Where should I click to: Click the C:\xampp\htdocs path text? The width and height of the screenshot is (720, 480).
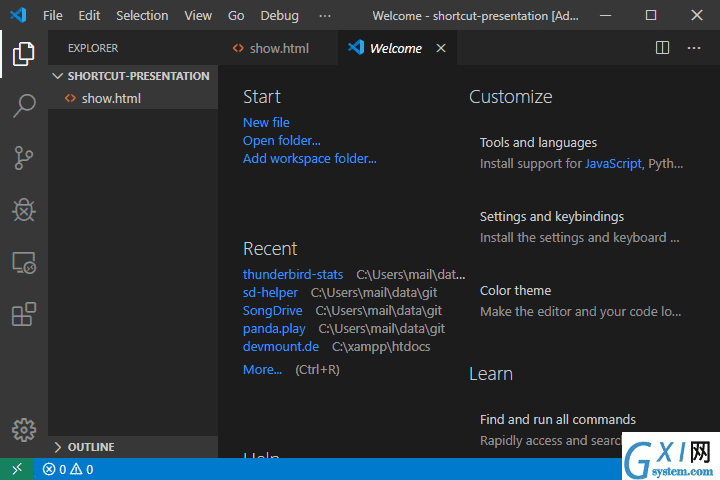pos(381,346)
